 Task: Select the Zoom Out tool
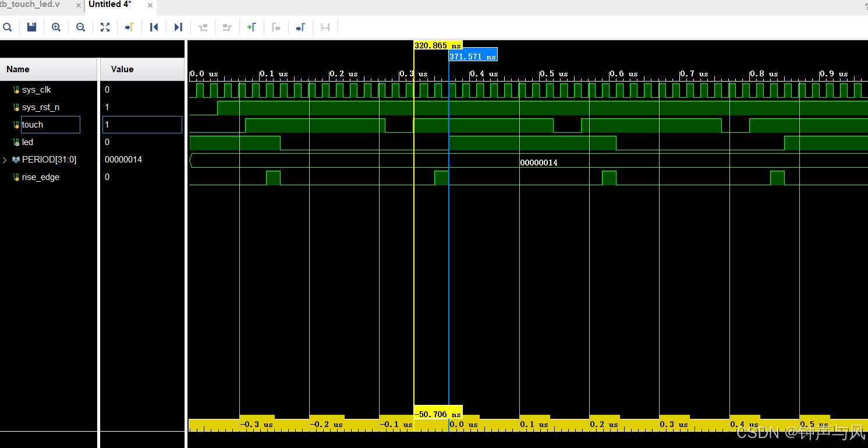click(80, 27)
